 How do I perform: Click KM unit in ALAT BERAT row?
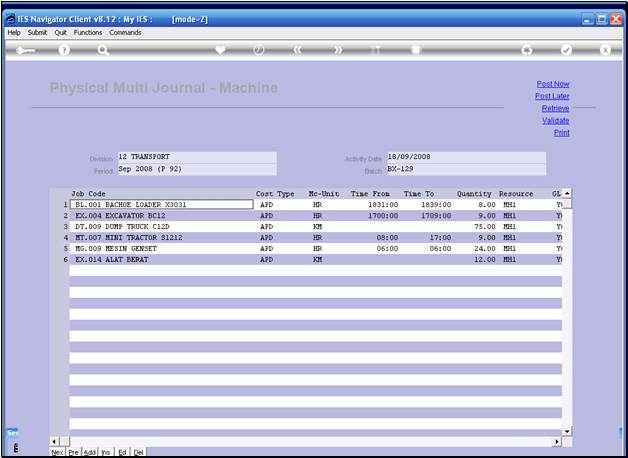coord(318,259)
